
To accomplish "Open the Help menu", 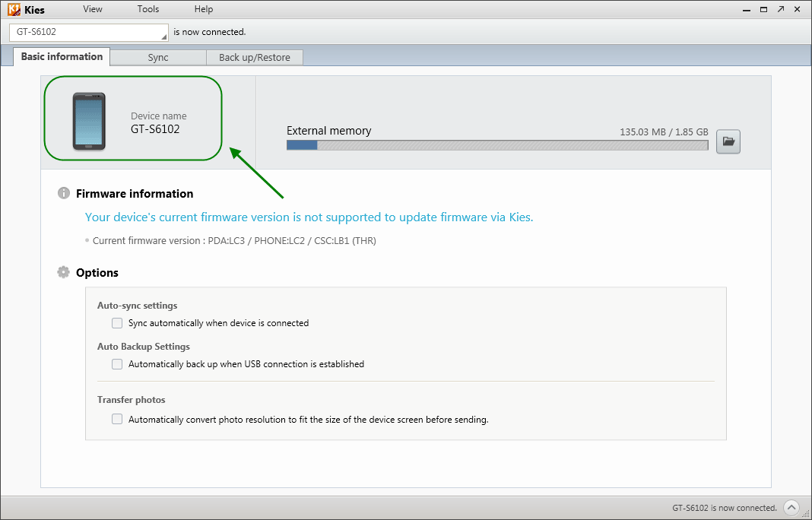I will point(204,9).
